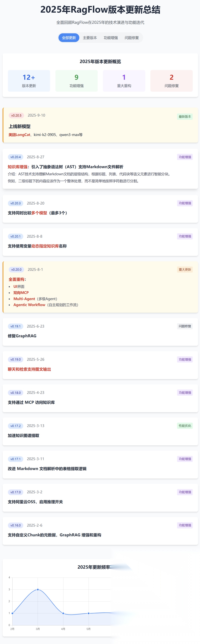
Task: Click the 2025-8-27 release date
Action: (x=36, y=157)
